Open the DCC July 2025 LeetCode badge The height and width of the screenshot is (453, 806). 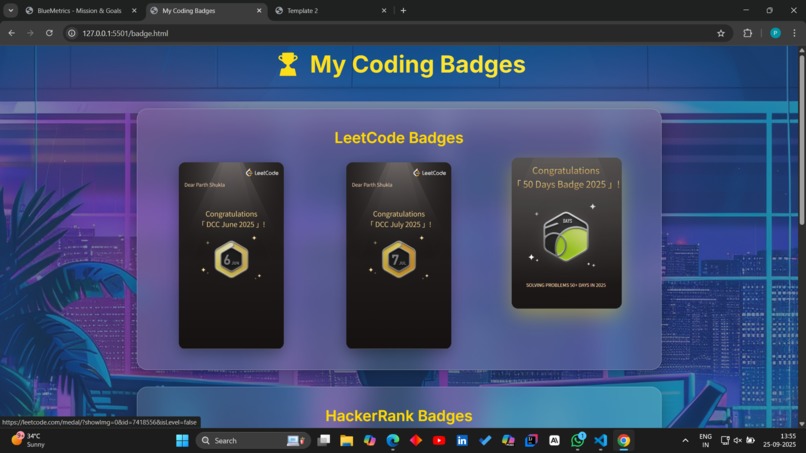click(x=398, y=255)
